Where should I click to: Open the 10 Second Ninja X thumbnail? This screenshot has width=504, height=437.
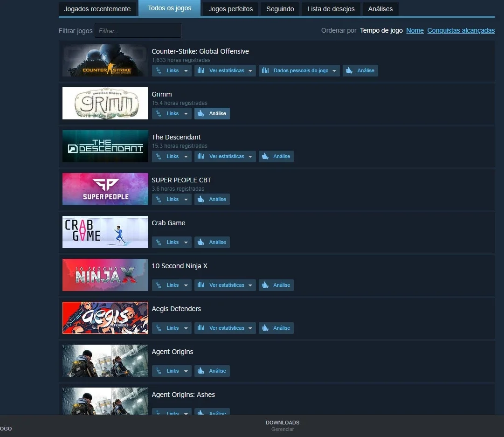[105, 275]
